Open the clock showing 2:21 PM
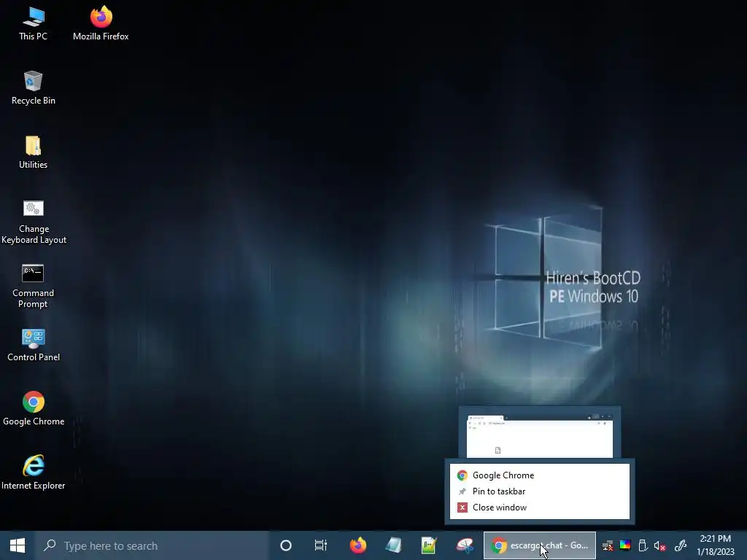This screenshot has height=560, width=747. click(716, 545)
